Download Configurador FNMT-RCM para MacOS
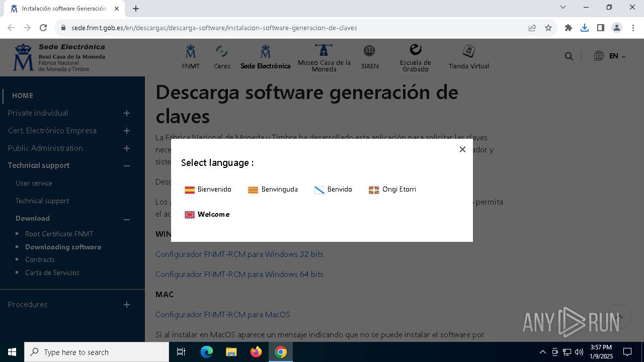This screenshot has width=644, height=362. click(223, 315)
